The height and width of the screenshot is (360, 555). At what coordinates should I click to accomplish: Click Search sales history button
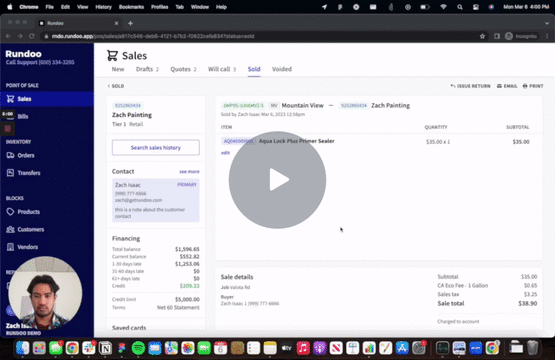pyautogui.click(x=156, y=148)
